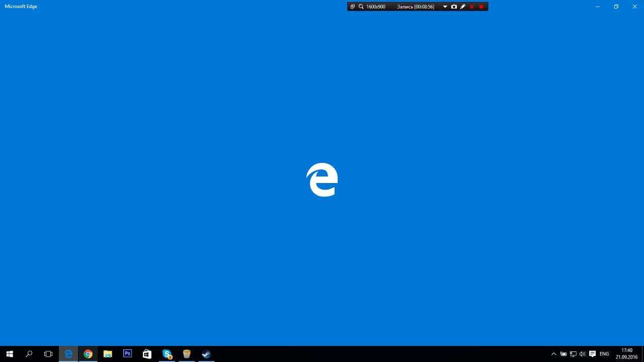Viewport: 644px width, 362px height.
Task: Minimize the Microsoft Edge window
Action: click(598, 7)
